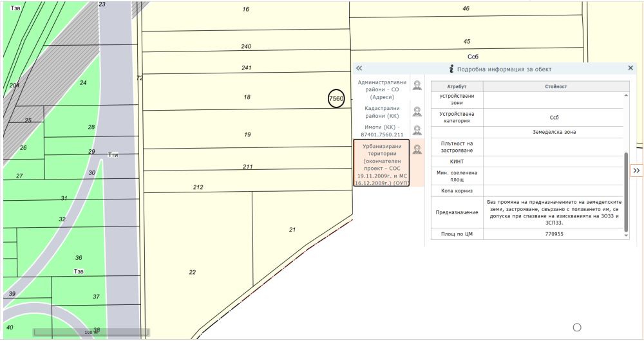
Task: Expand side panel with right double chevron
Action: point(636,170)
